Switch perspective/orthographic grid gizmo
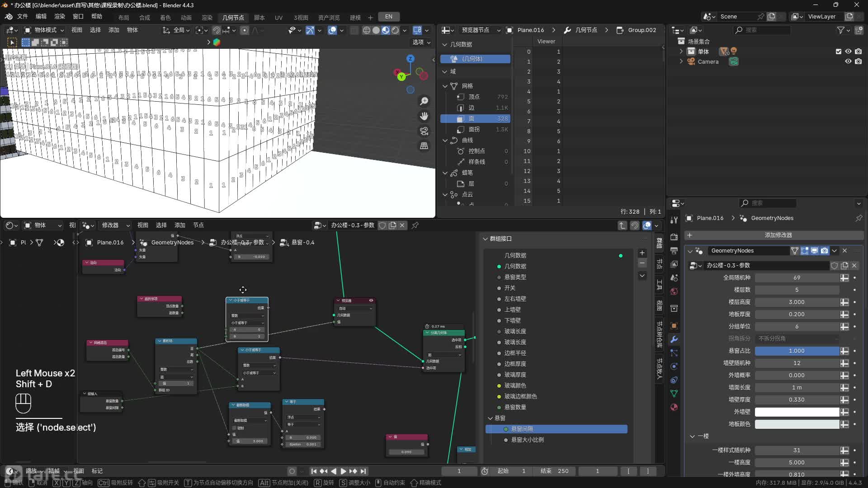The width and height of the screenshot is (868, 488). click(x=424, y=146)
